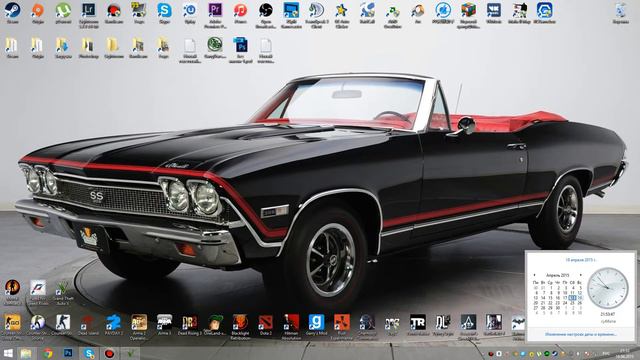Viewport: 640px width, 360px height.
Task: Open Skype from the taskbar
Action: coord(89,353)
